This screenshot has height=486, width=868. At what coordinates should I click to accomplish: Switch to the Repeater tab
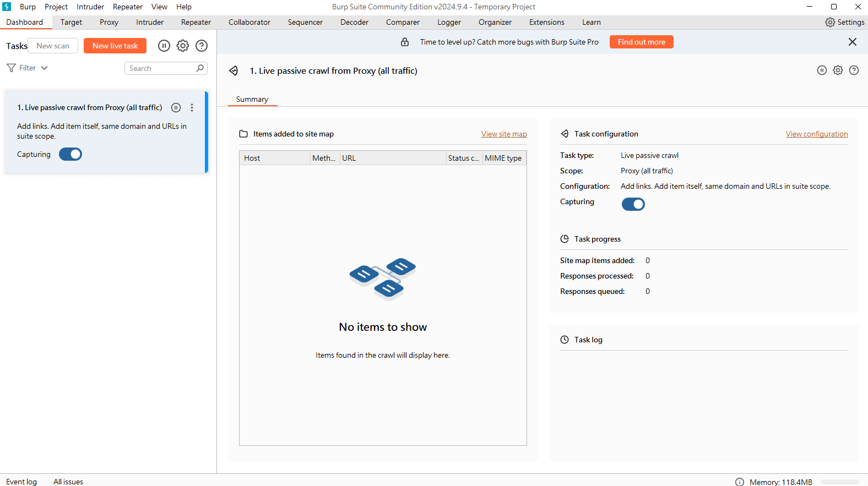196,22
